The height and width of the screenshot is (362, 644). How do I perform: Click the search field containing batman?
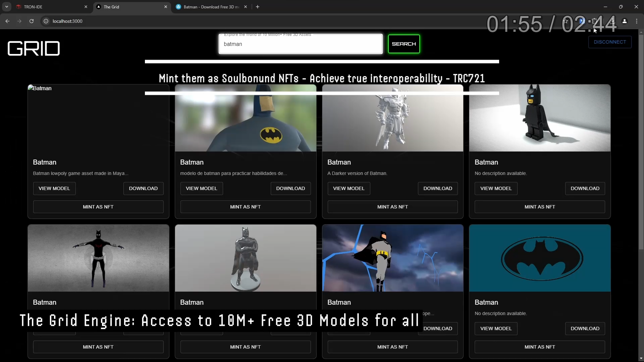300,44
